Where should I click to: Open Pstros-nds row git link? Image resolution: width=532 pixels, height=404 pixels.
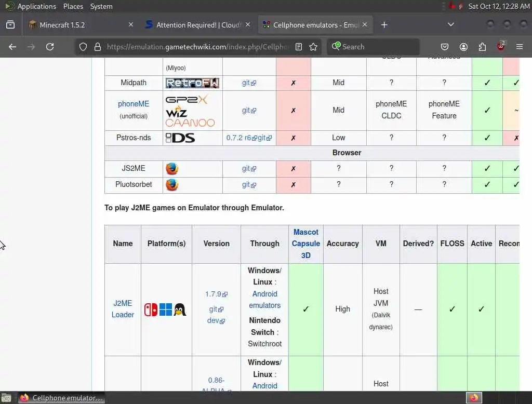click(264, 138)
